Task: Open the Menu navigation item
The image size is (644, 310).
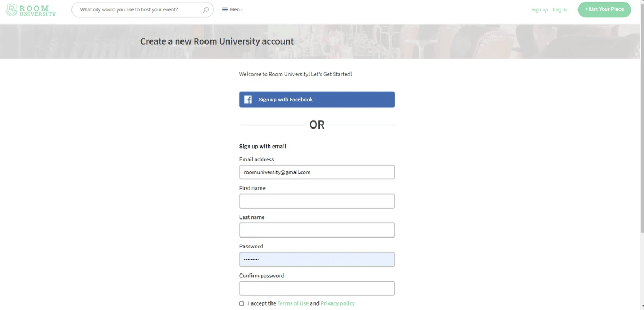Action: 232,9
